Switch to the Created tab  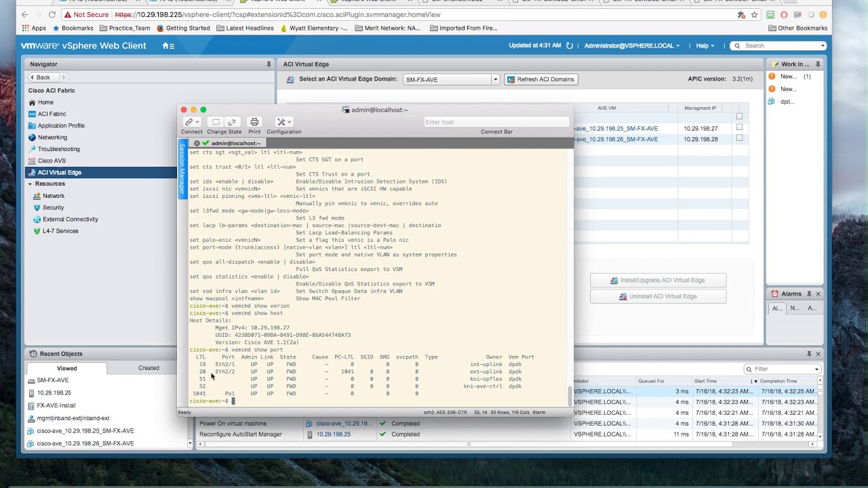click(149, 368)
